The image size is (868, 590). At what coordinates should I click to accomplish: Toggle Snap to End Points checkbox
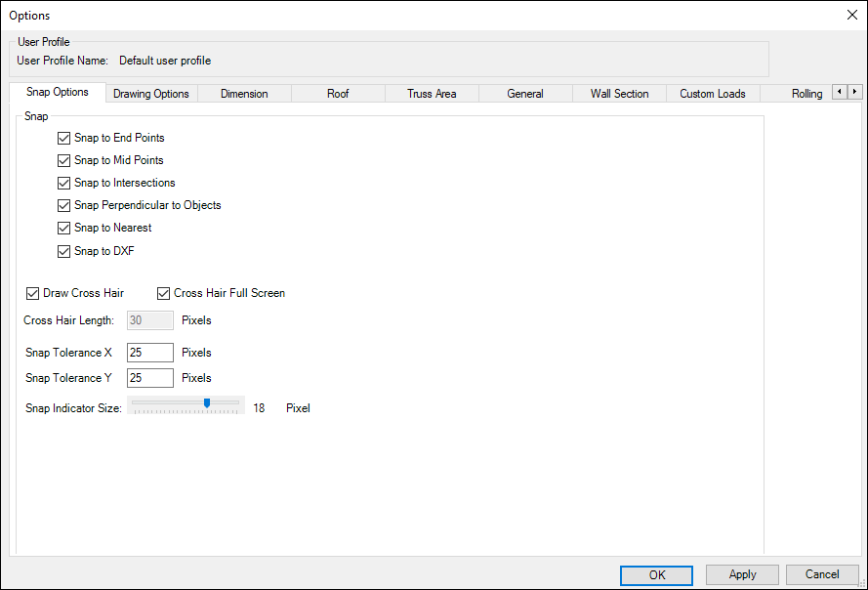[65, 138]
